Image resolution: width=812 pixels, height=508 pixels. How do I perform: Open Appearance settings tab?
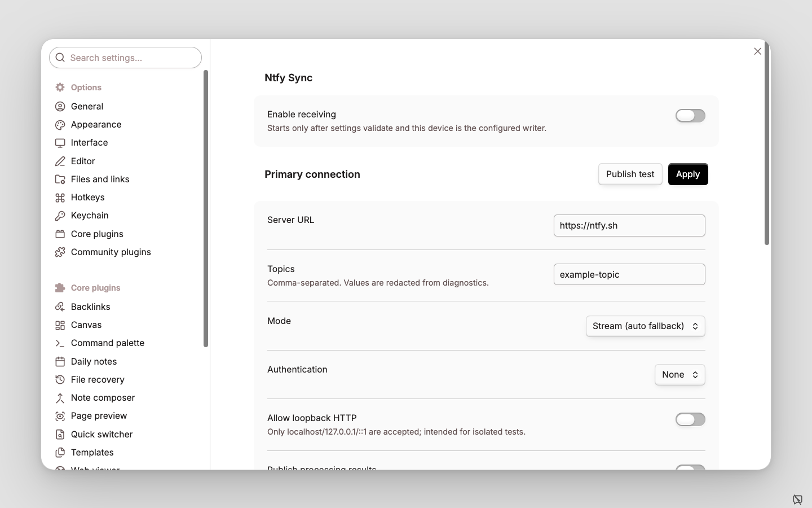(x=125, y=125)
